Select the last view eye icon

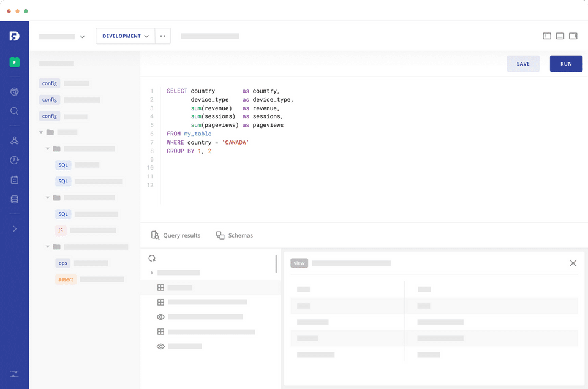coord(160,346)
